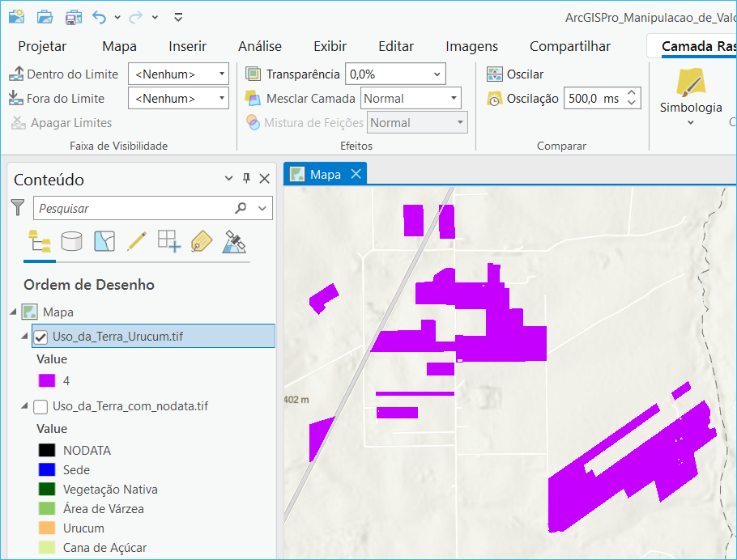Viewport: 737px width, 560px height.
Task: Expand the Simbologia dropdown arrow
Action: pos(691,123)
